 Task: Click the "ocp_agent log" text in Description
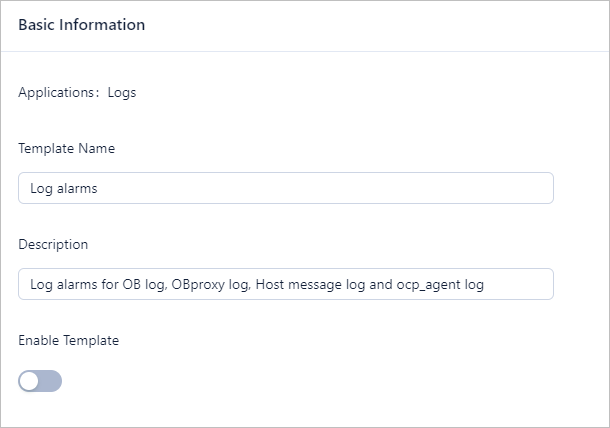click(x=441, y=284)
